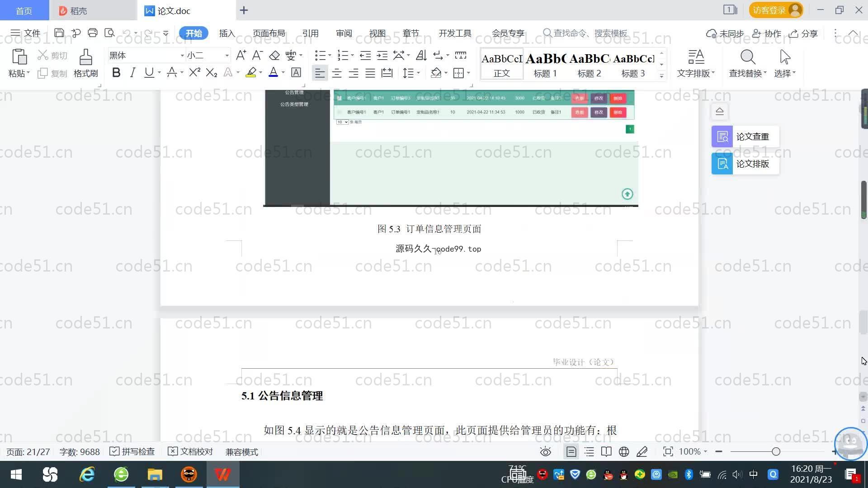
Task: Toggle italic formatting
Action: coord(132,73)
